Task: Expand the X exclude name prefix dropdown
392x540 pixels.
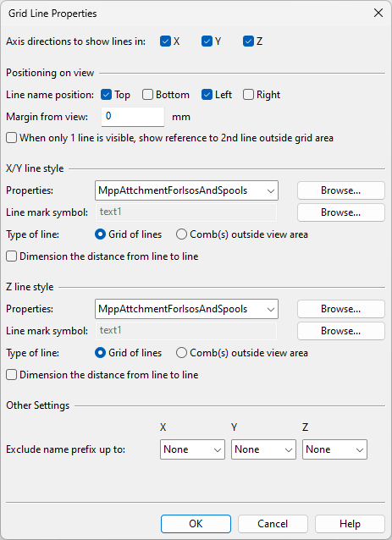Action: (x=192, y=449)
